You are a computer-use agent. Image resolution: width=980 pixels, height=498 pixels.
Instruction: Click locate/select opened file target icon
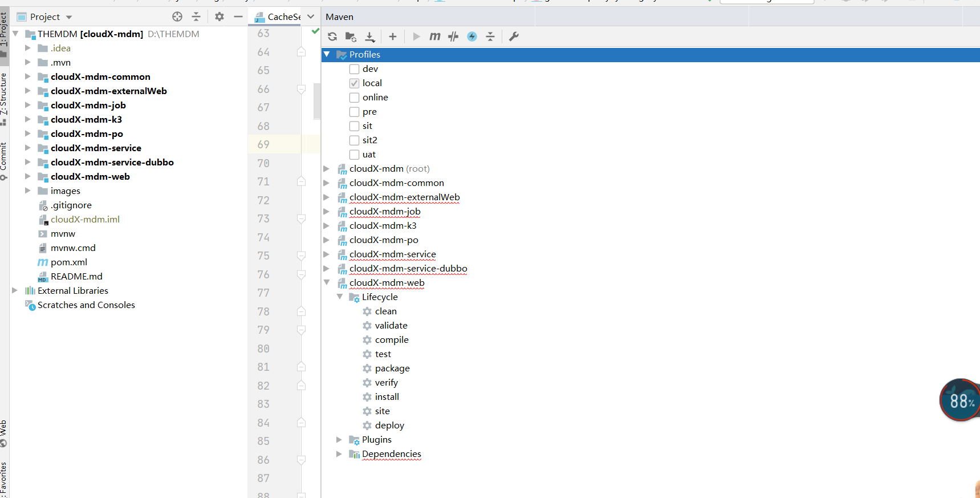pos(177,17)
